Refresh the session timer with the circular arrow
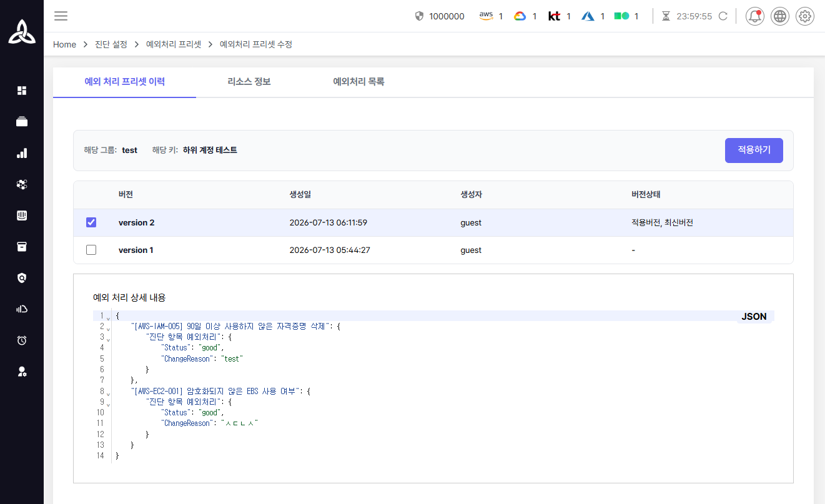825x504 pixels. (x=723, y=16)
